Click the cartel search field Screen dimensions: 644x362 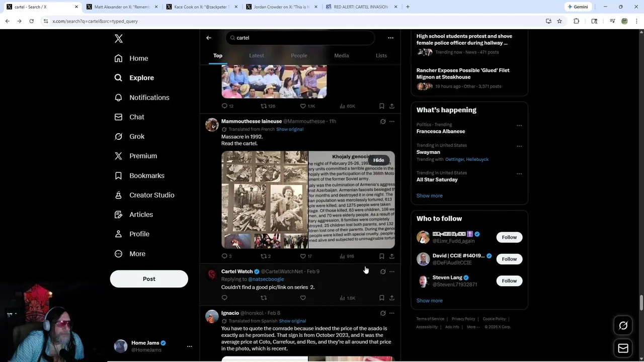pyautogui.click(x=300, y=38)
